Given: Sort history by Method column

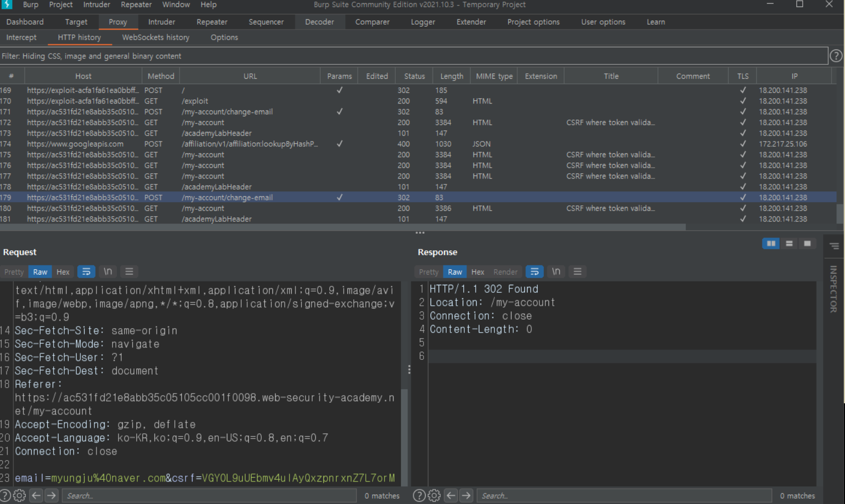Looking at the screenshot, I should click(161, 76).
